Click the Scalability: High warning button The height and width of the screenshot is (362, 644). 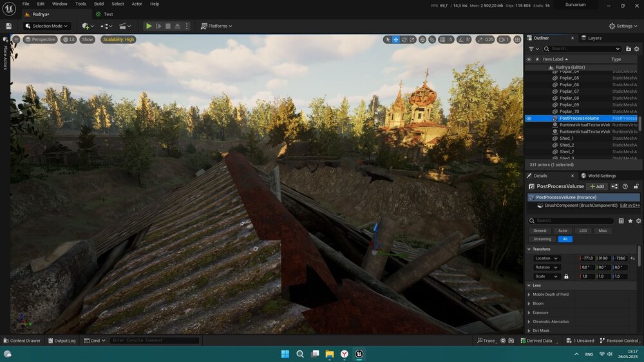tap(118, 39)
